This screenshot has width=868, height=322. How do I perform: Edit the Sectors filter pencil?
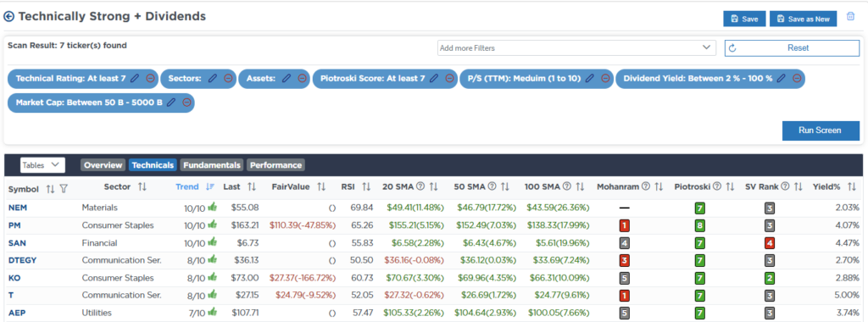pyautogui.click(x=212, y=79)
